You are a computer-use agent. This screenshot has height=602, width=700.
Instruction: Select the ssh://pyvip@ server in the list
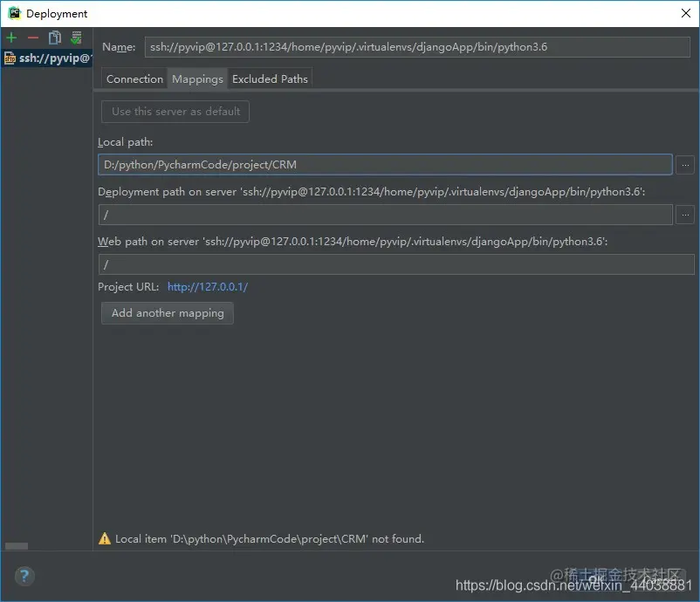coord(46,58)
